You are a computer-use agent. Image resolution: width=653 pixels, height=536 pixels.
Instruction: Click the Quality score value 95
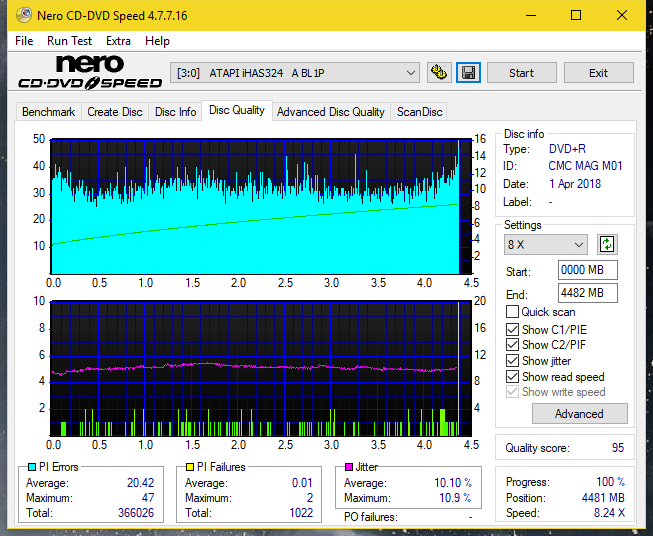pos(618,448)
